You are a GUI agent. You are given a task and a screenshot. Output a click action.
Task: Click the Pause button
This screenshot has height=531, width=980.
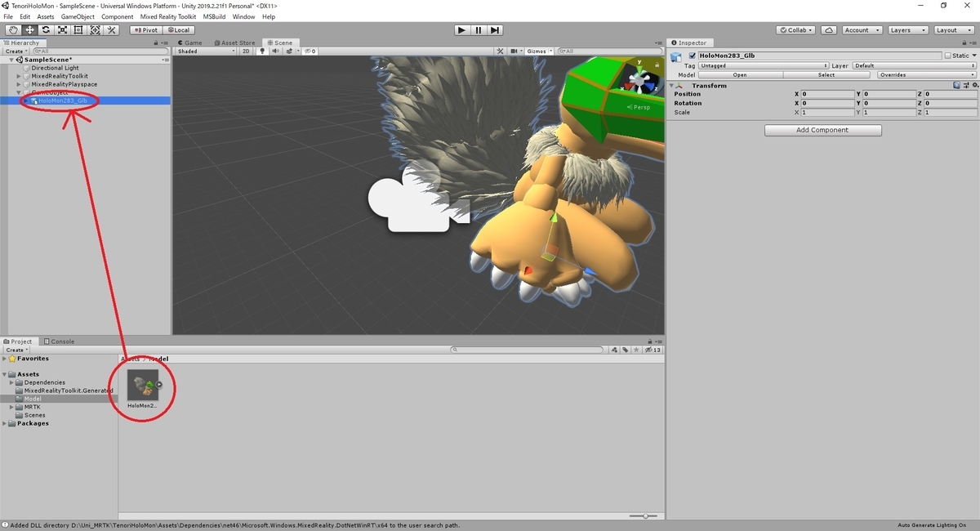click(479, 30)
